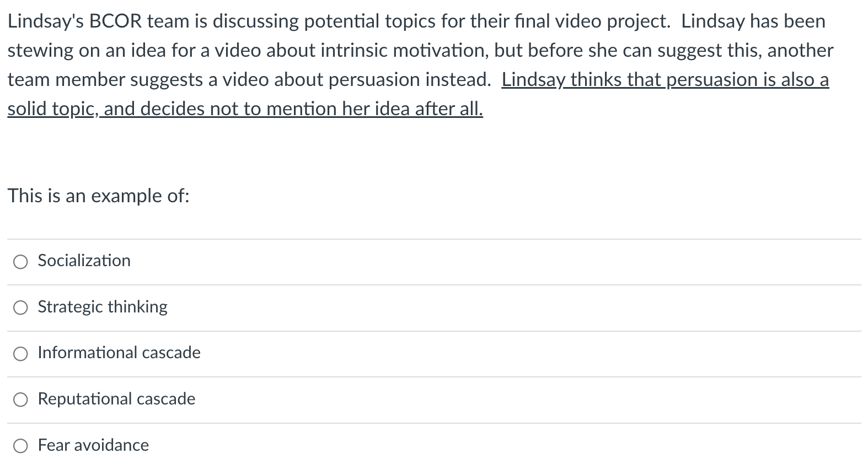Click the Reputational cascade answer label
Viewport: 868px width, 475px height.
click(x=116, y=399)
